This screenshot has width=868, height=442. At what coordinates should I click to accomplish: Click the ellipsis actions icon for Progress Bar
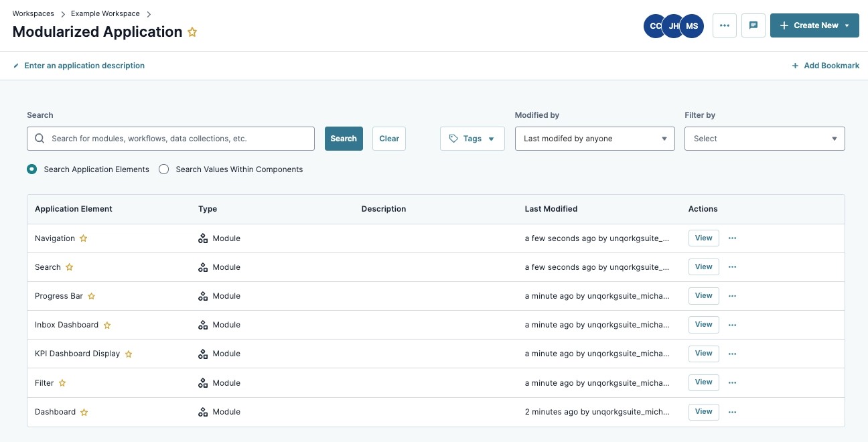pos(732,295)
